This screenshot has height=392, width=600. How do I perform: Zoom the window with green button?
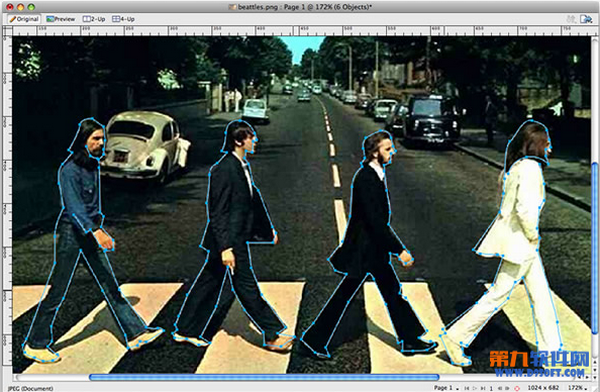[x=31, y=7]
